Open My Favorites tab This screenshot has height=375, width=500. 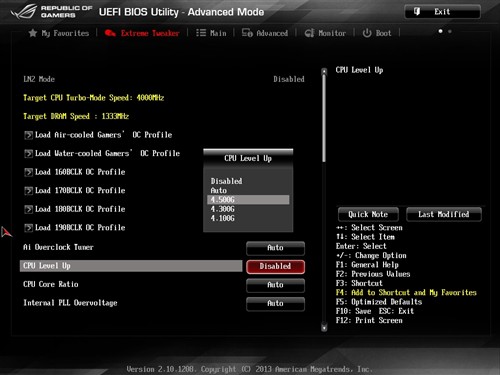tap(59, 33)
